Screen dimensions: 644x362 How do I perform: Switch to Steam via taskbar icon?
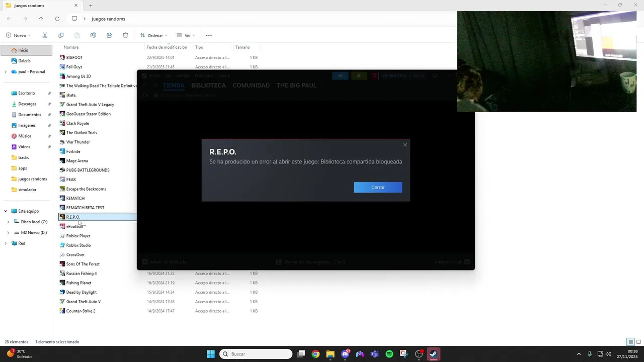point(434,354)
